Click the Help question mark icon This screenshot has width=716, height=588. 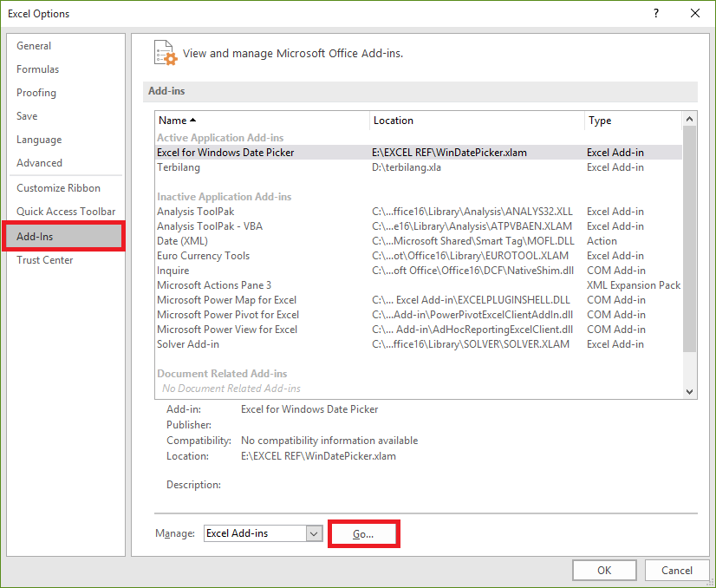[656, 13]
